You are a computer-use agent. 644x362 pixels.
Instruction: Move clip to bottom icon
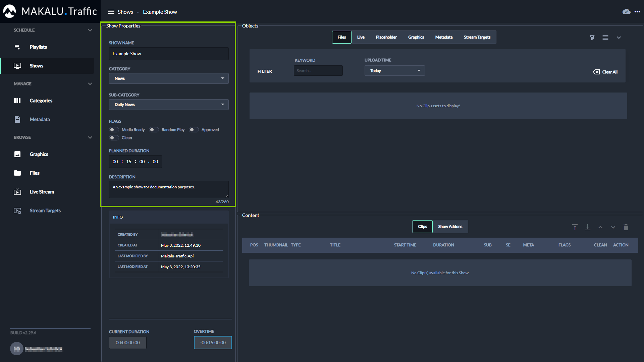pos(588,227)
